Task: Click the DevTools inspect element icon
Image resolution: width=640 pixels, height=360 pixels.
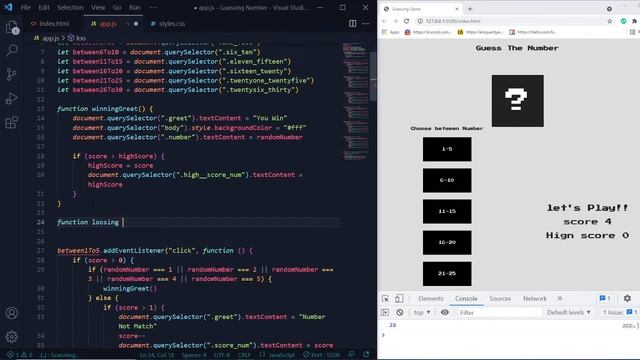Action: click(385, 298)
